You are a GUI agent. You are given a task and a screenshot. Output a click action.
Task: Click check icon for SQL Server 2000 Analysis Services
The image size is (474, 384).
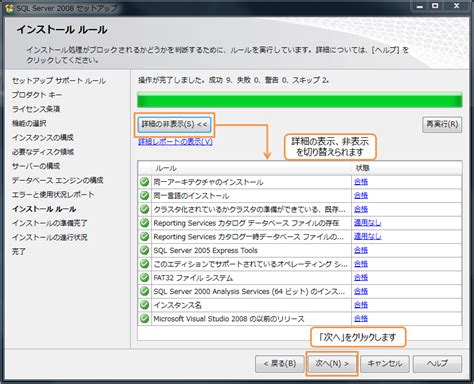point(144,291)
